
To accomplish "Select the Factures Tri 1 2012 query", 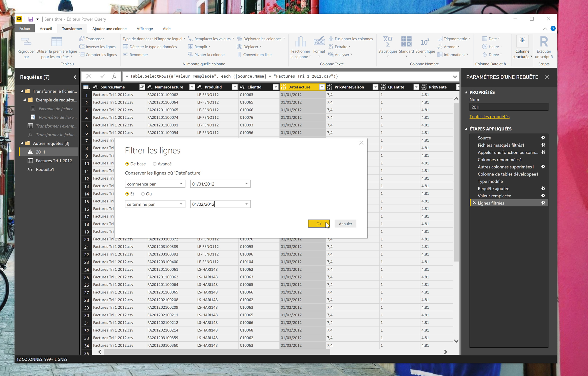I will 49,161.
